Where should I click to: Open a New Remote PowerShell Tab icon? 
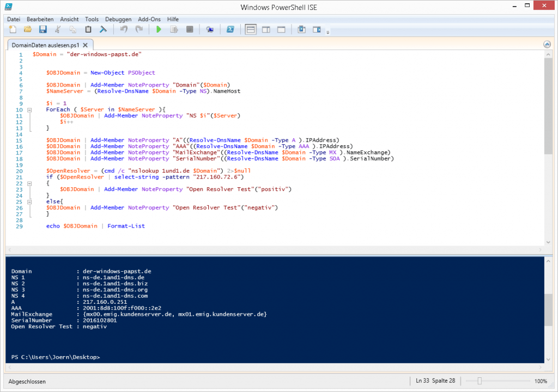click(x=210, y=29)
